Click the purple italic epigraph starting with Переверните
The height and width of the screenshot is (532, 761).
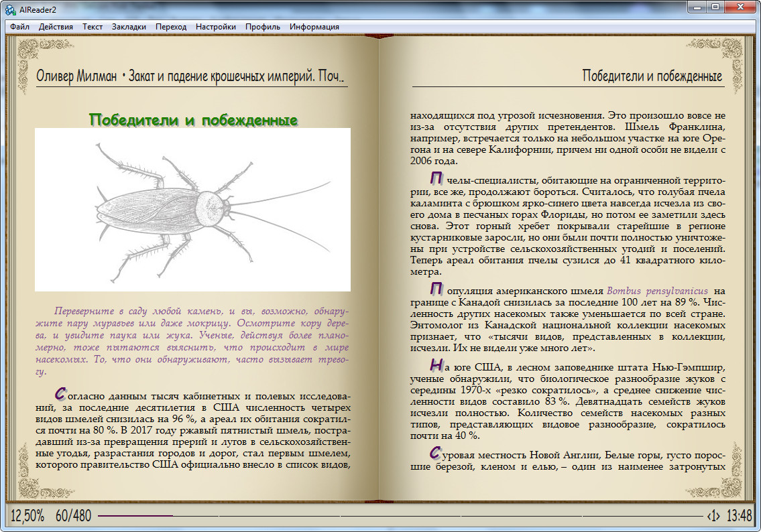(x=192, y=341)
